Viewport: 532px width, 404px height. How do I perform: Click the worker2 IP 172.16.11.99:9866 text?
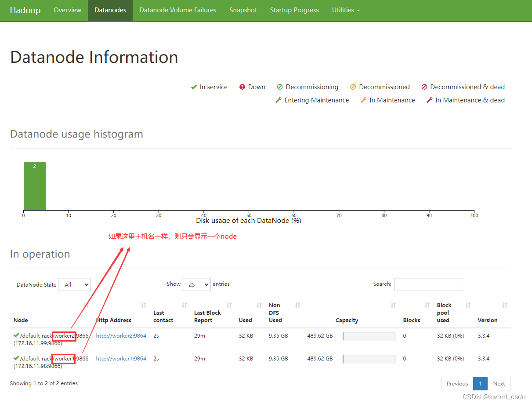[38, 343]
